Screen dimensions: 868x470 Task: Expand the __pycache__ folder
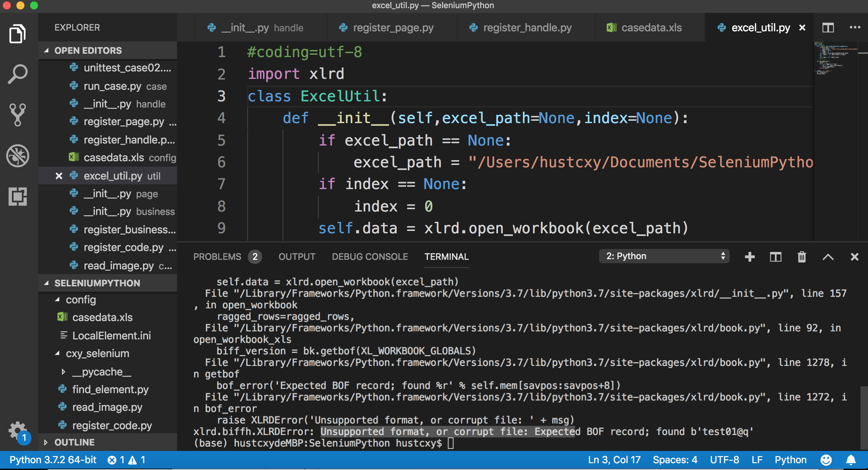click(63, 372)
